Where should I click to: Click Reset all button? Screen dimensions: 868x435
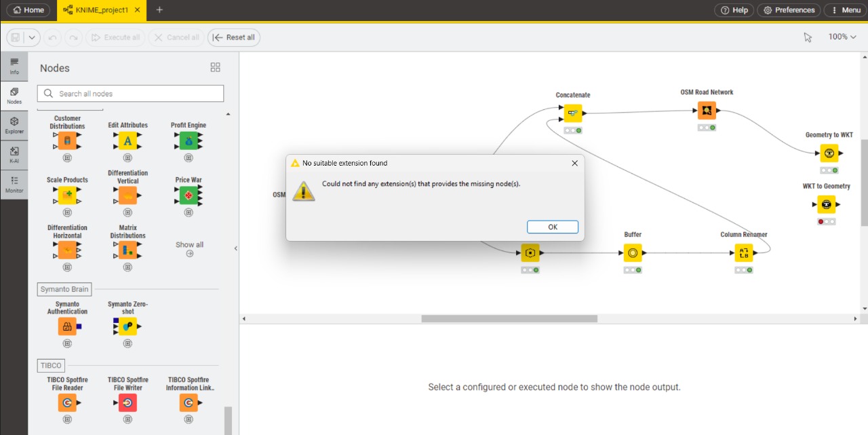(x=234, y=37)
